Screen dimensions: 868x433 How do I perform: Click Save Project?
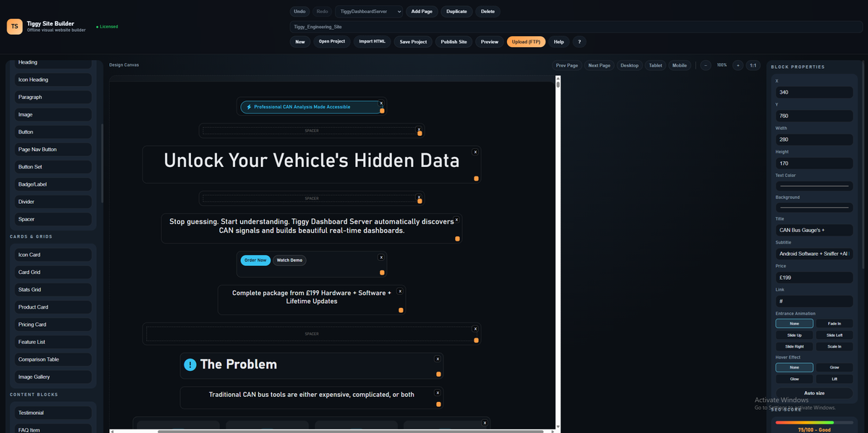point(413,42)
